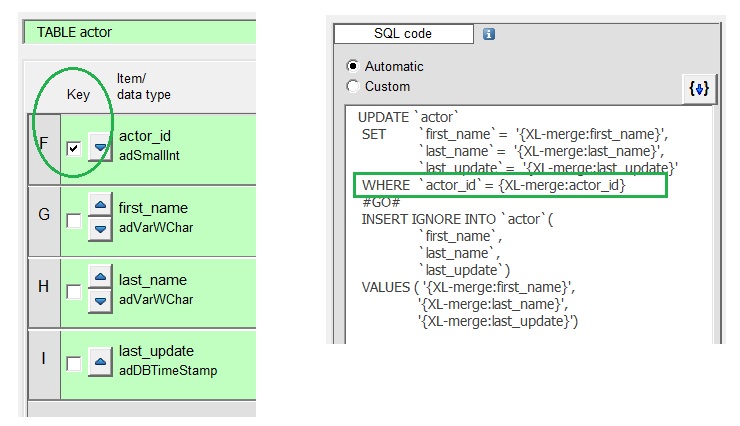Click the actor_id field name
Image resolution: width=740 pixels, height=426 pixels.
coord(145,136)
